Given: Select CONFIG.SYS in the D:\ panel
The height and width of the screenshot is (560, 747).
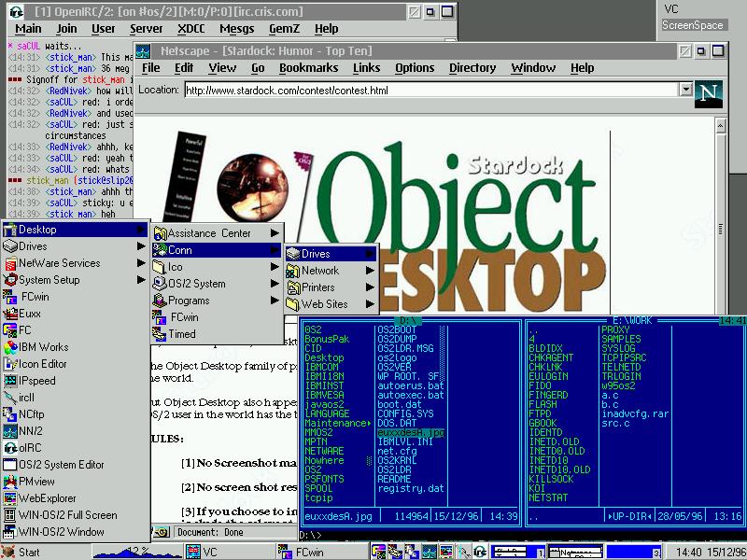Looking at the screenshot, I should (x=405, y=413).
